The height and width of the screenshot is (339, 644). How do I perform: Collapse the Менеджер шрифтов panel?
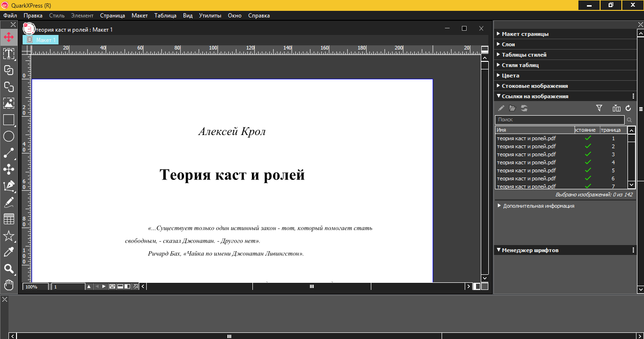[499, 250]
